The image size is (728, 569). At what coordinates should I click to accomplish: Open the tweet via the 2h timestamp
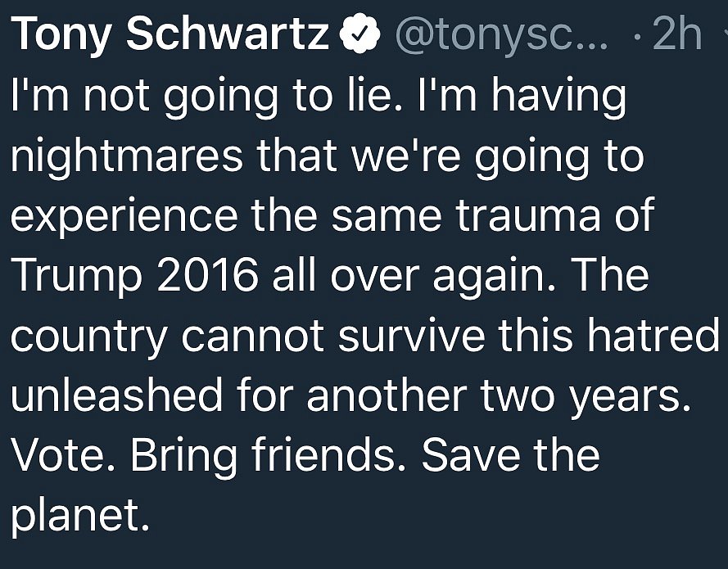tap(676, 34)
